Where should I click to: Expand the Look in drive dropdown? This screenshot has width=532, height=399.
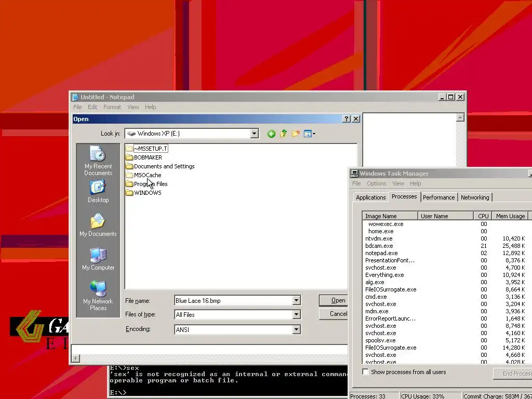pos(254,134)
